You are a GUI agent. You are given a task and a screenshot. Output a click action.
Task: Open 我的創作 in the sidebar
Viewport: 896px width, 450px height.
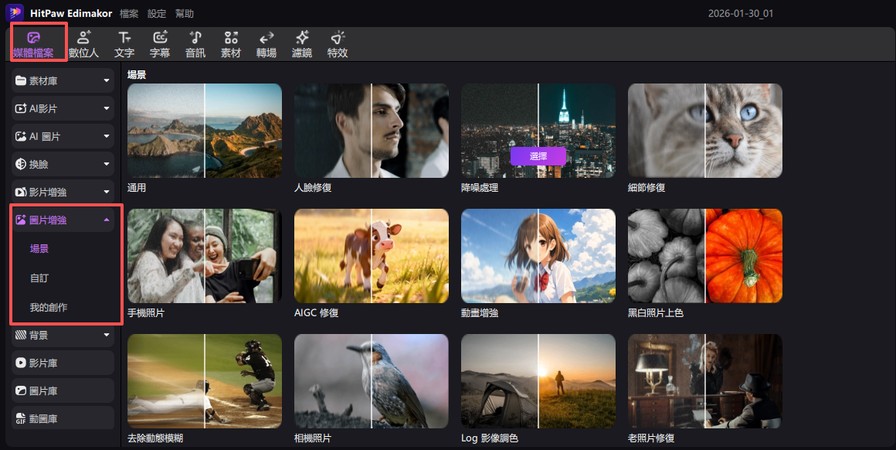coord(48,307)
